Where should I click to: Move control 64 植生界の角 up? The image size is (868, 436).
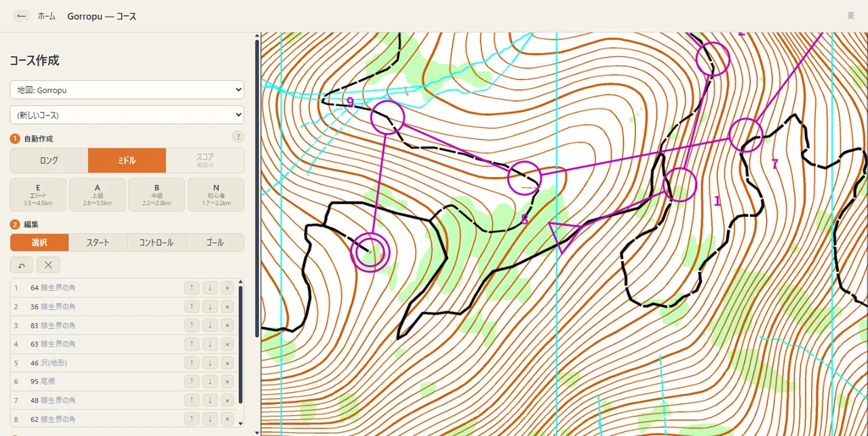point(192,288)
